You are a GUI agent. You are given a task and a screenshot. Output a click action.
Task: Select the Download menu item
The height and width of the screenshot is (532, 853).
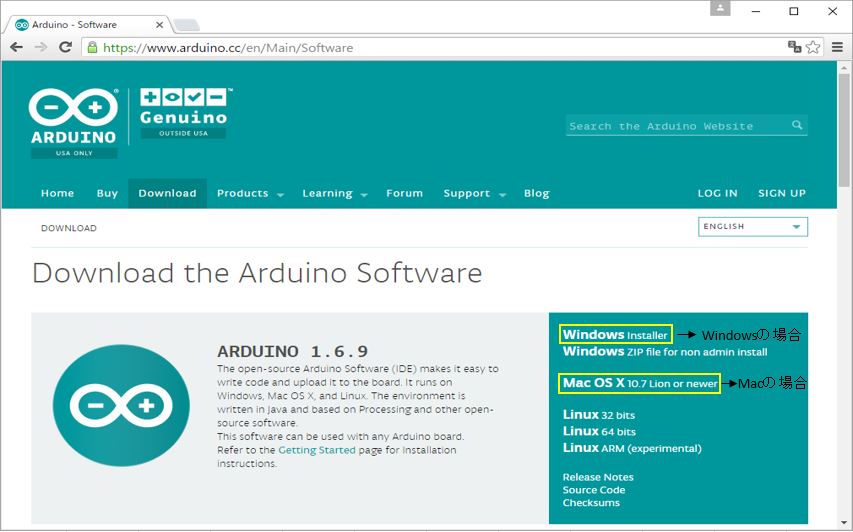[x=167, y=193]
